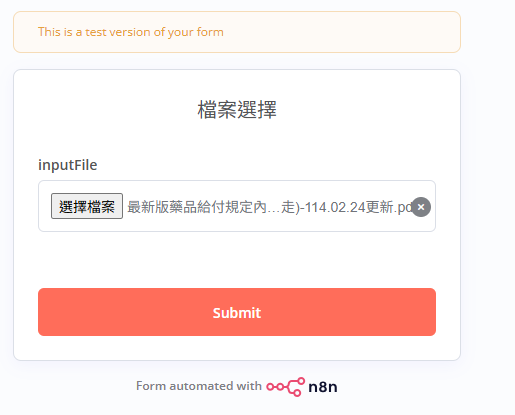Click the word 'Submit' on the red button
Image resolution: width=515 pixels, height=415 pixels.
pyautogui.click(x=237, y=313)
